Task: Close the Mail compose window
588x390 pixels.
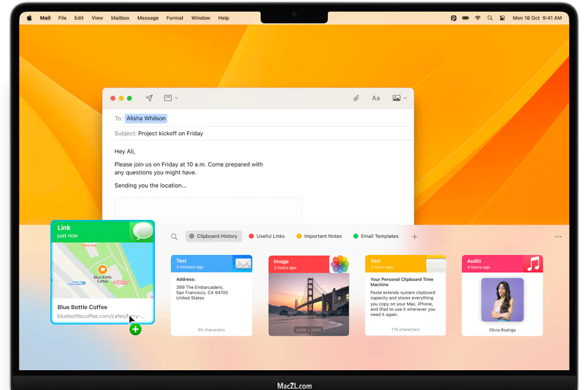Action: pos(113,98)
